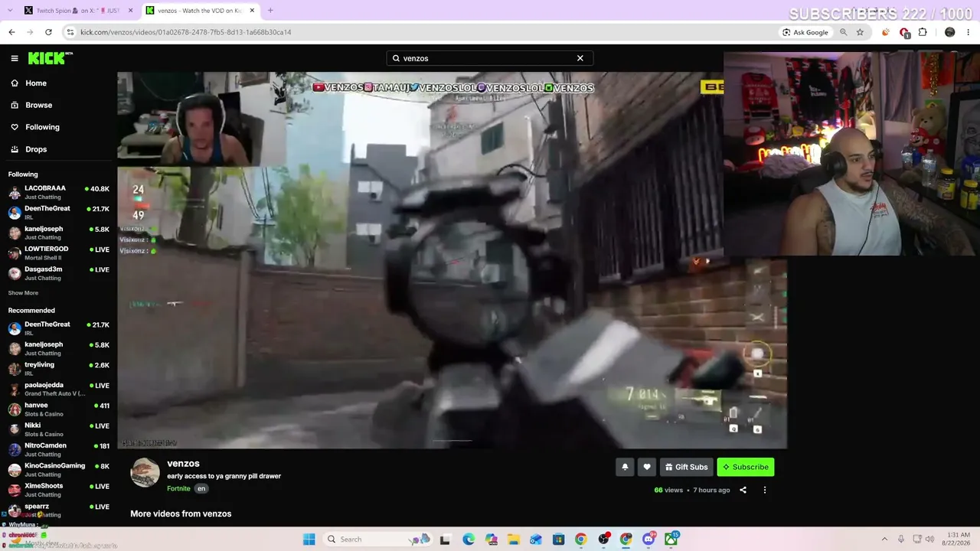Open the red extension with badge

click(x=904, y=32)
